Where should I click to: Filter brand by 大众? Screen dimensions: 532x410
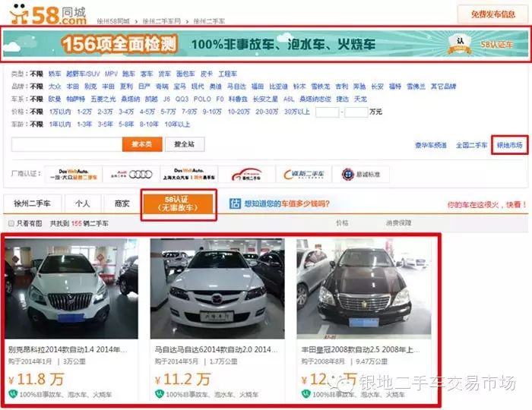click(x=55, y=87)
